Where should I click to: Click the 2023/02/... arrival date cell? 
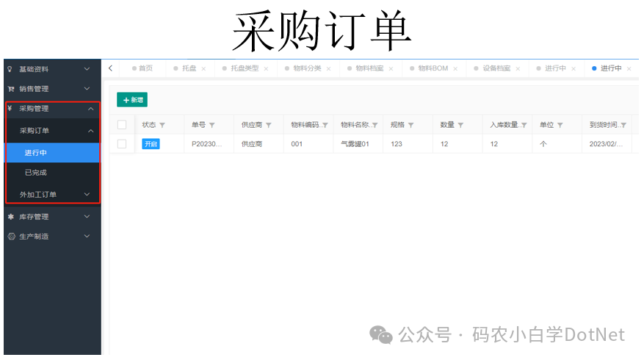click(606, 144)
